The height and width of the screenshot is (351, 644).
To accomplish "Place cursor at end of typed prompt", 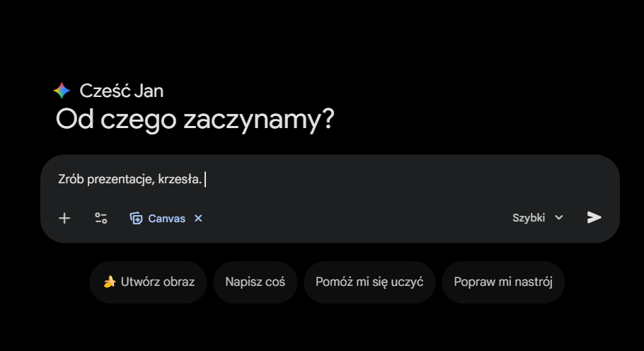I will pyautogui.click(x=204, y=180).
